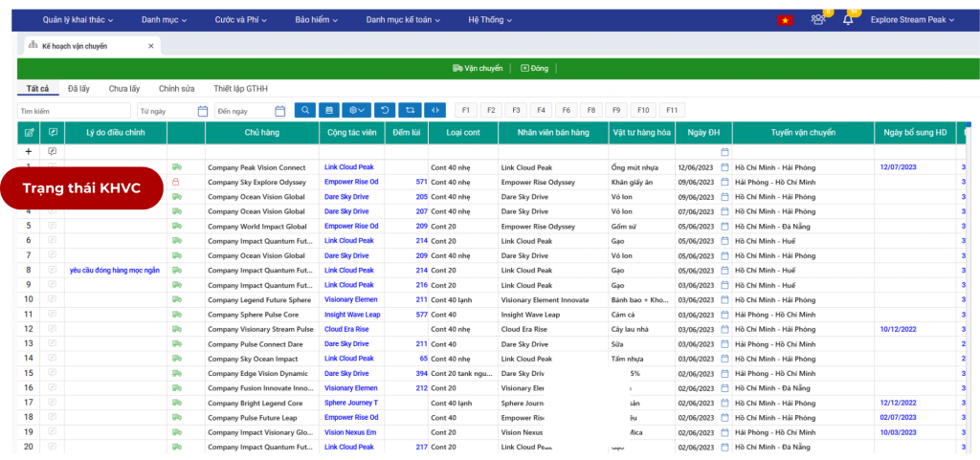Open the users group icon in header

(x=817, y=20)
